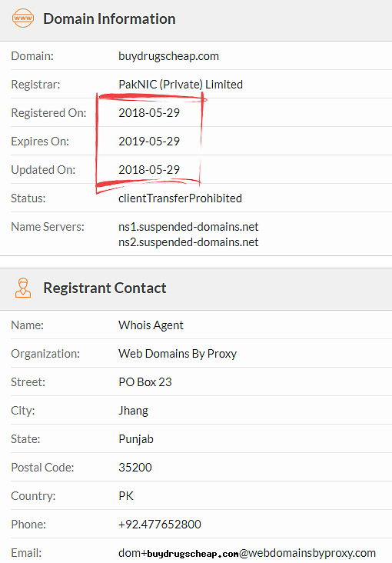This screenshot has width=392, height=563.
Task: Click the Domain Information heading
Action: (x=109, y=18)
